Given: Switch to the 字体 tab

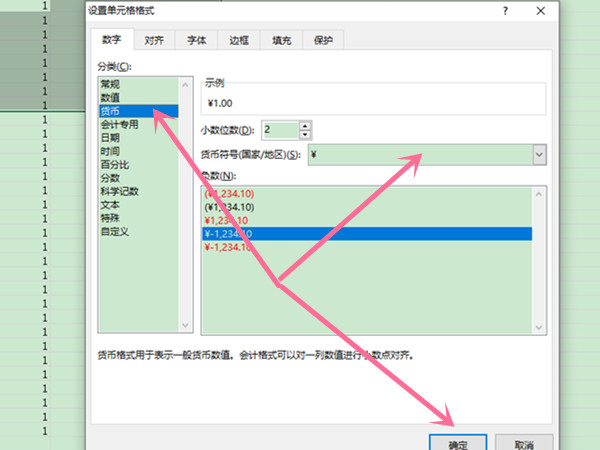Looking at the screenshot, I should [x=196, y=41].
